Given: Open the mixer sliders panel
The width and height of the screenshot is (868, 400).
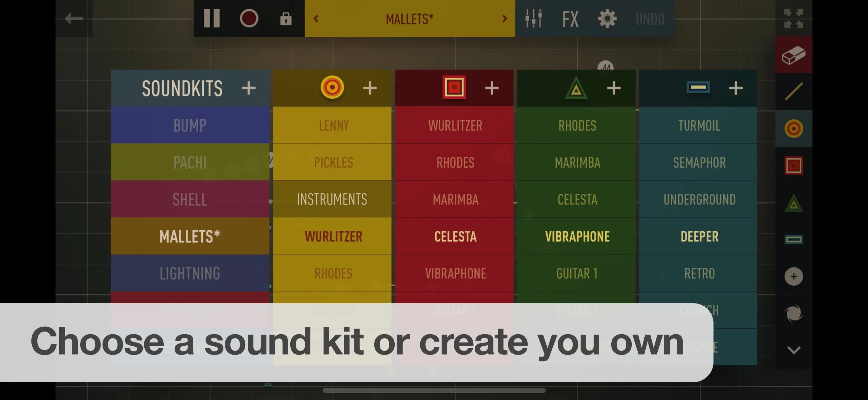Looking at the screenshot, I should pyautogui.click(x=533, y=18).
